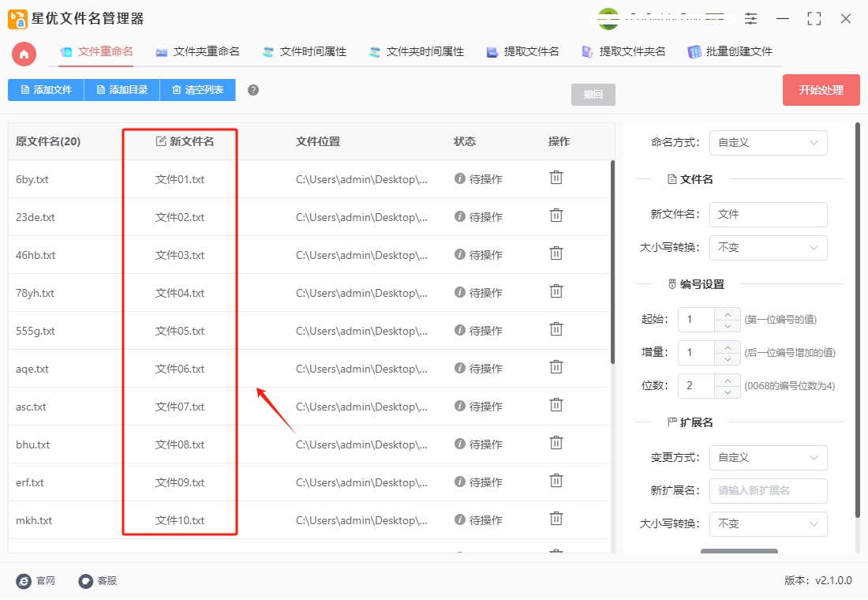Open the 文件时间属性 tab

pos(304,51)
